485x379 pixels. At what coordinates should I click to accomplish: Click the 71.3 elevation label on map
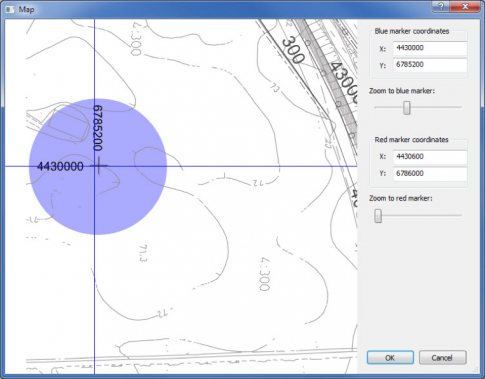point(143,253)
